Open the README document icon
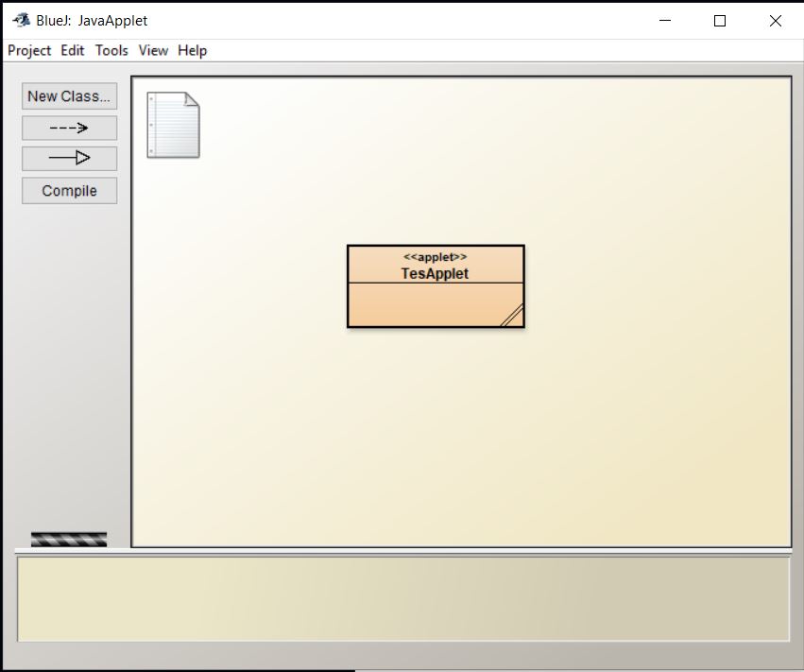This screenshot has height=672, width=804. point(174,124)
